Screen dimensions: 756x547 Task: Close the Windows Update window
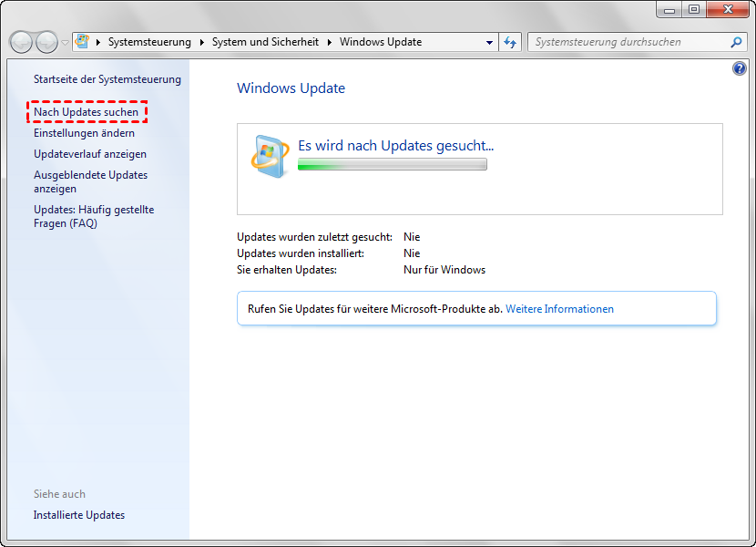[728, 10]
